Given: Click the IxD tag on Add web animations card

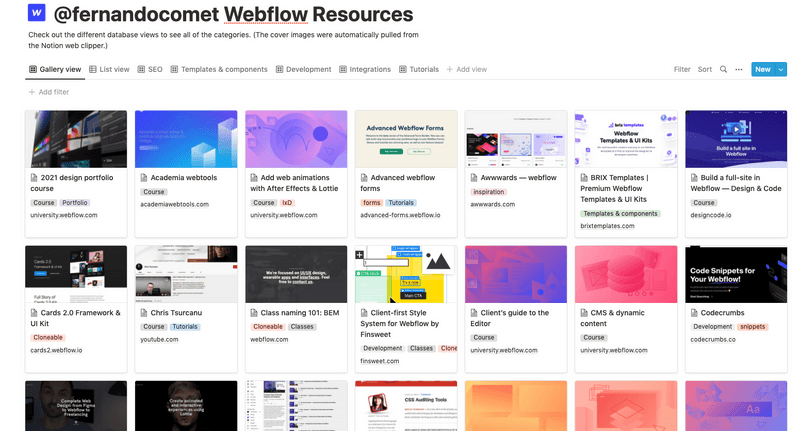Looking at the screenshot, I should point(287,202).
